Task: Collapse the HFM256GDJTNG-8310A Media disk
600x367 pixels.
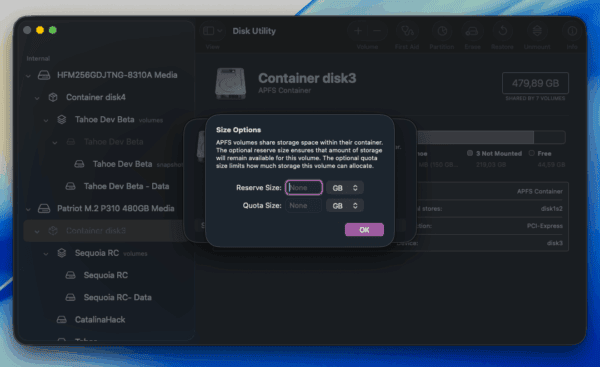Action: 28,75
